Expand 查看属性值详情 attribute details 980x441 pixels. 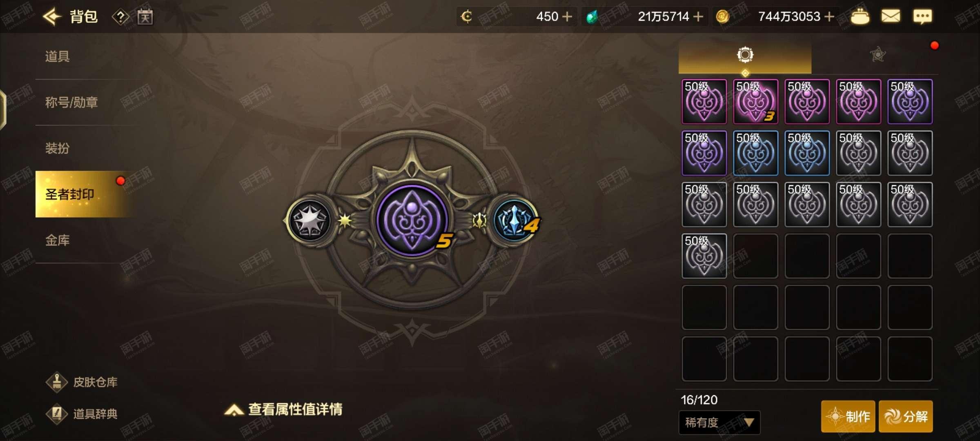point(283,409)
